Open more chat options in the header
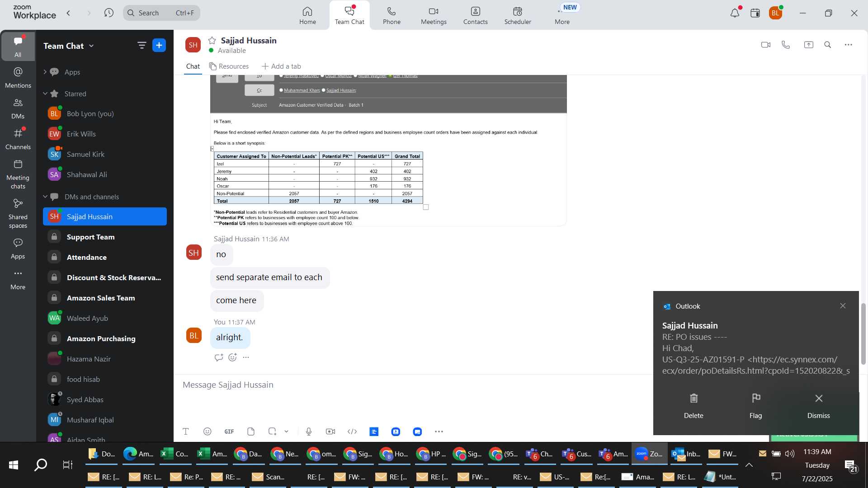 [x=849, y=45]
